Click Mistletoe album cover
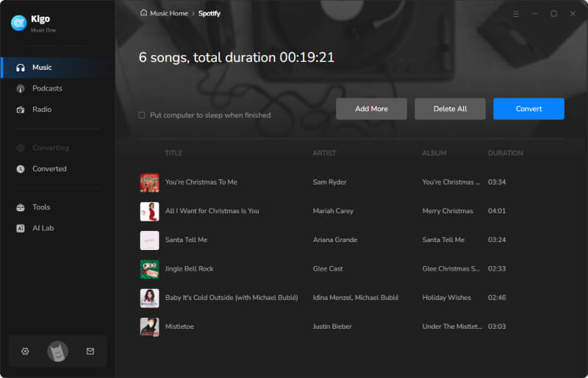The height and width of the screenshot is (378, 588). coord(149,327)
